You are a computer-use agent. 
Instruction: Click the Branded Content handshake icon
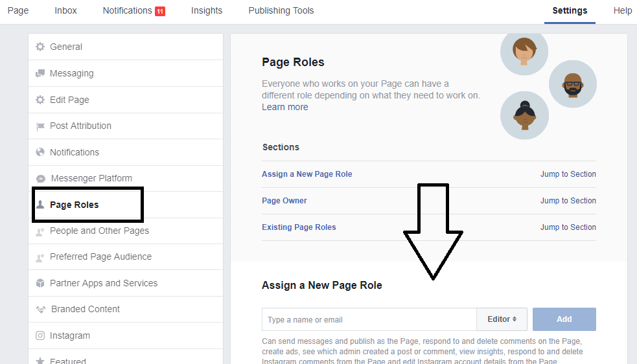(40, 310)
